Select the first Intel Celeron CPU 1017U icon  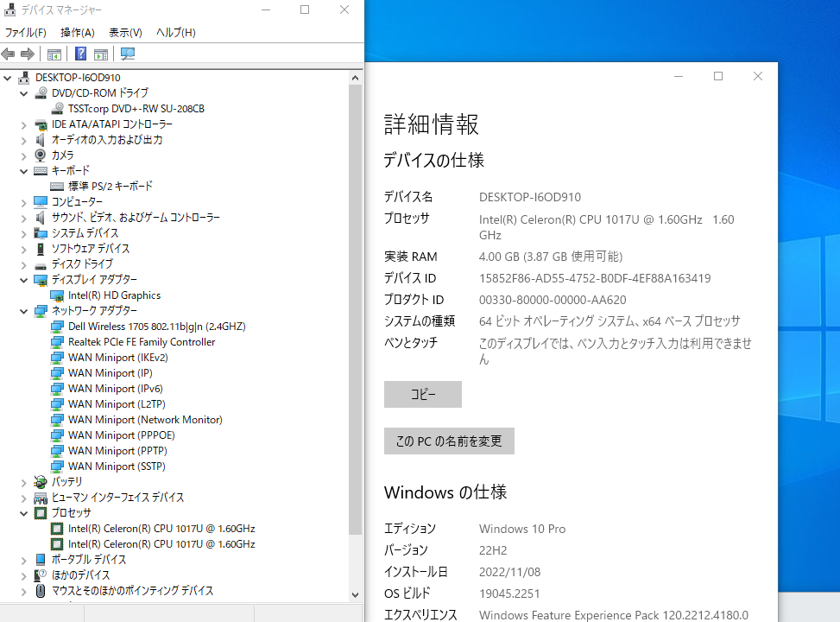(57, 529)
